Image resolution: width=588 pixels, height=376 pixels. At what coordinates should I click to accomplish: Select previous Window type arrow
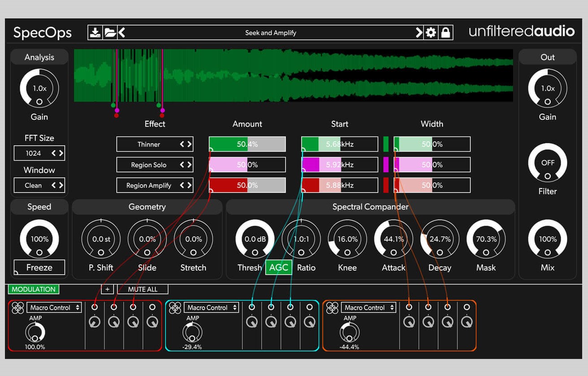(x=54, y=185)
